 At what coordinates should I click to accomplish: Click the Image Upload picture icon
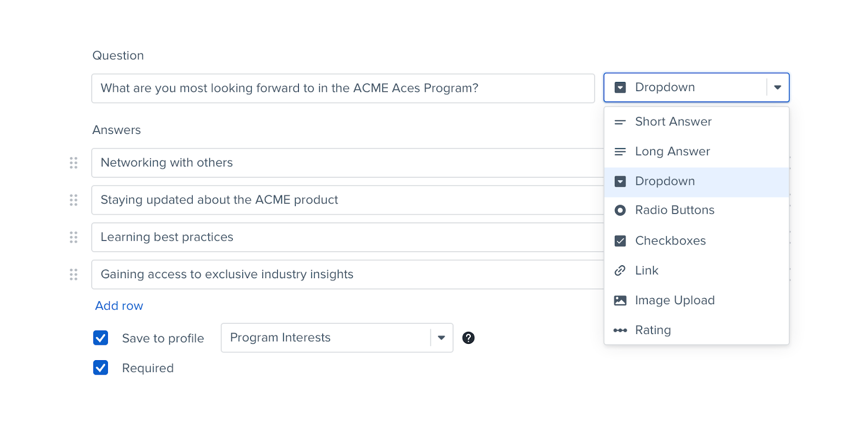pyautogui.click(x=620, y=300)
